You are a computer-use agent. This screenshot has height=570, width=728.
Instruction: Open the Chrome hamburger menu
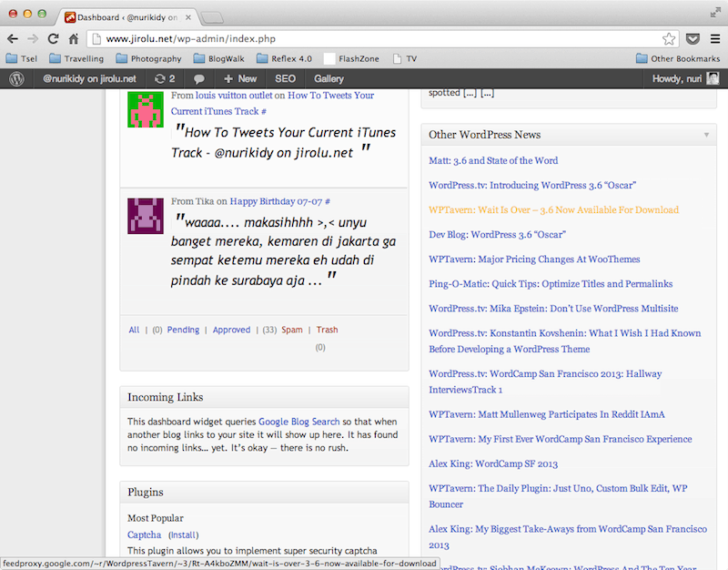click(x=714, y=39)
